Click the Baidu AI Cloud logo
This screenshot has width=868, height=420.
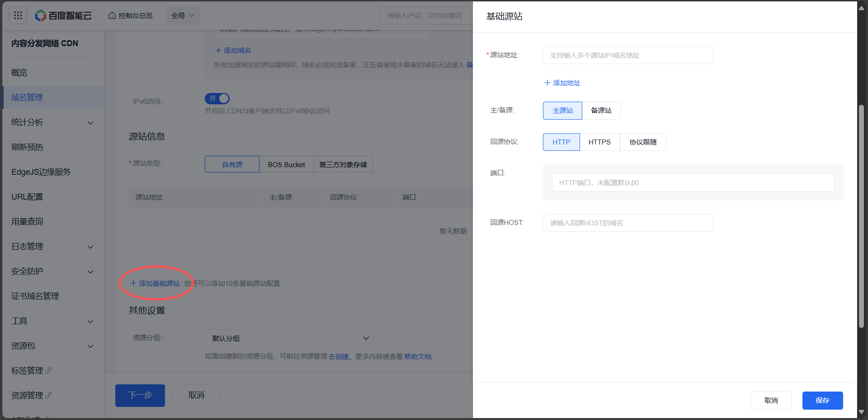point(64,16)
